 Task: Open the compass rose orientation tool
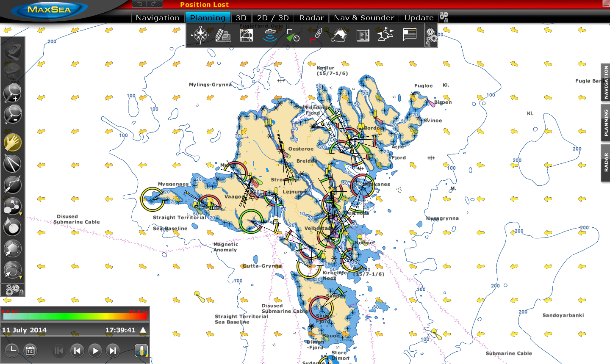point(200,35)
